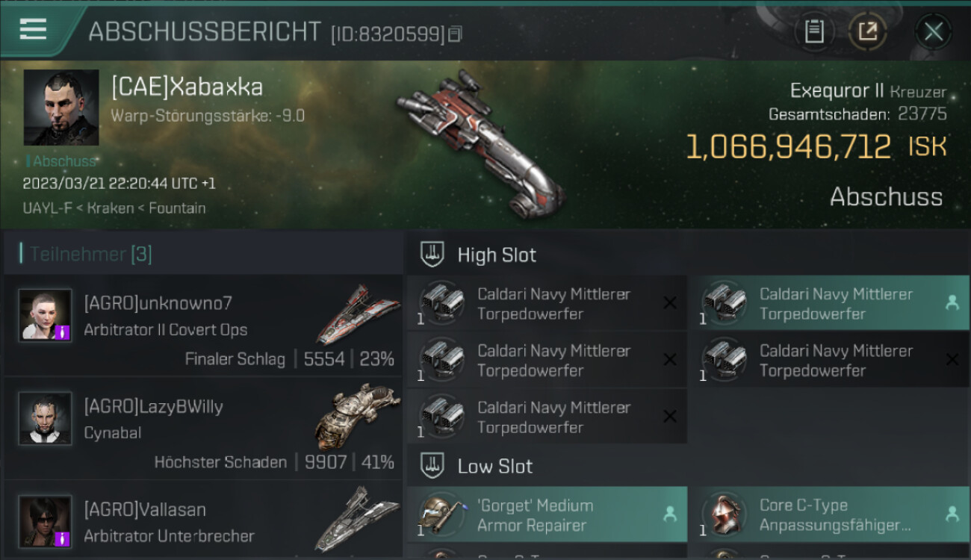This screenshot has height=560, width=971.
Task: Open the Core C-Type Anpassungsfähiger module
Action: 830,514
